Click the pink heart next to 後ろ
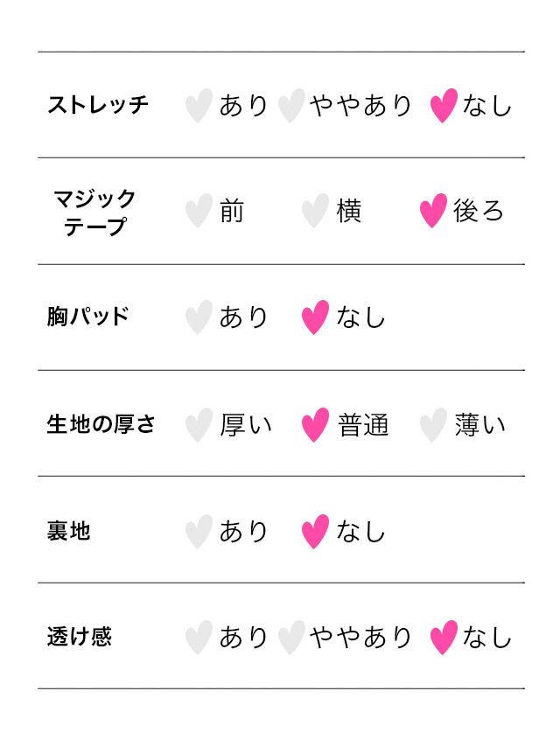Viewport: 560px width, 747px height. click(433, 212)
